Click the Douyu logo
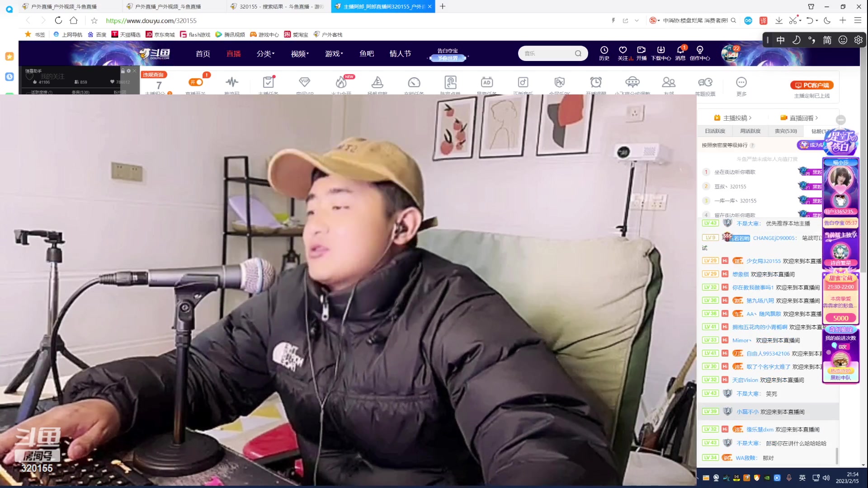Image resolution: width=868 pixels, height=488 pixels. [155, 54]
